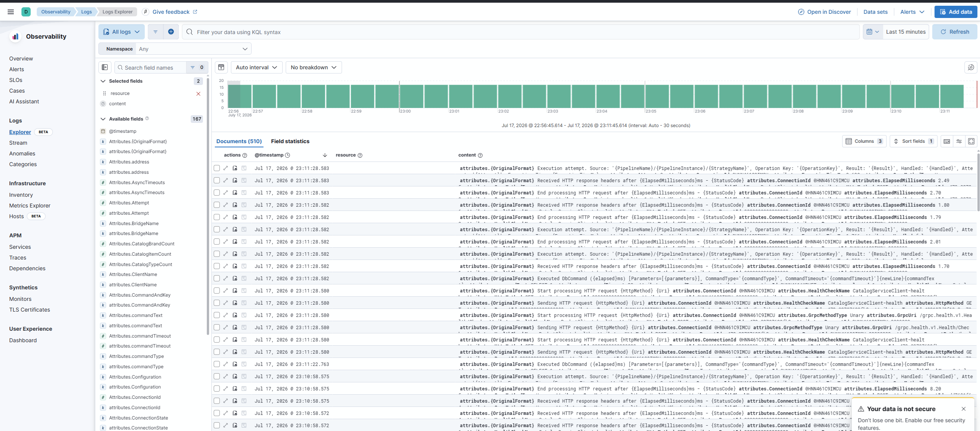Open the Auto interval dropdown
The width and height of the screenshot is (980, 431).
point(257,67)
